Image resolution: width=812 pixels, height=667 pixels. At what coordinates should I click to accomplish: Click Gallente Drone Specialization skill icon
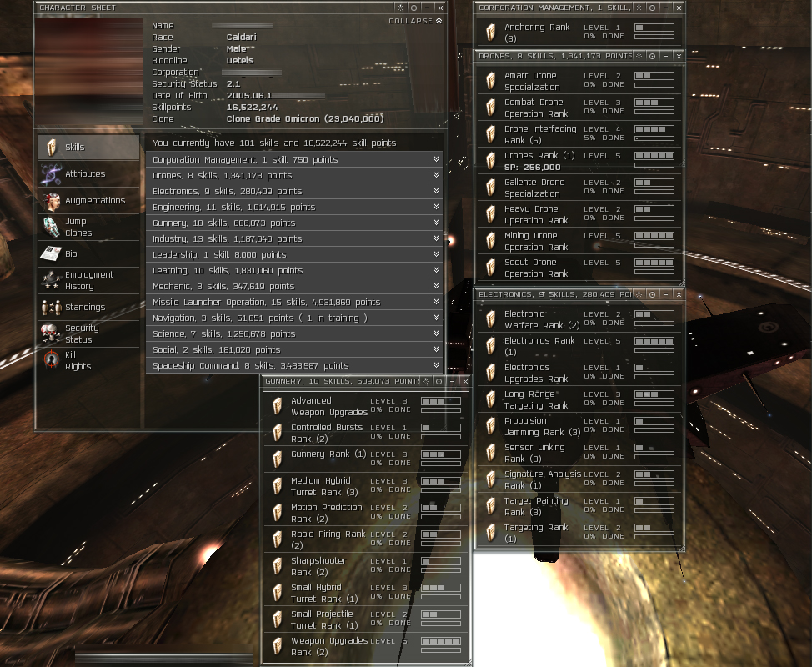490,188
